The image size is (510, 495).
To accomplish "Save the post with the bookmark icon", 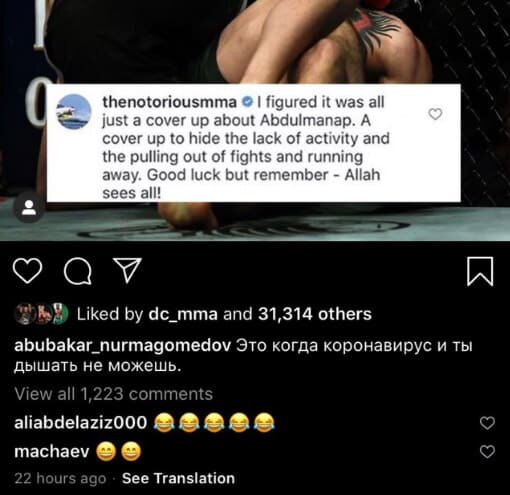I will pos(480,271).
